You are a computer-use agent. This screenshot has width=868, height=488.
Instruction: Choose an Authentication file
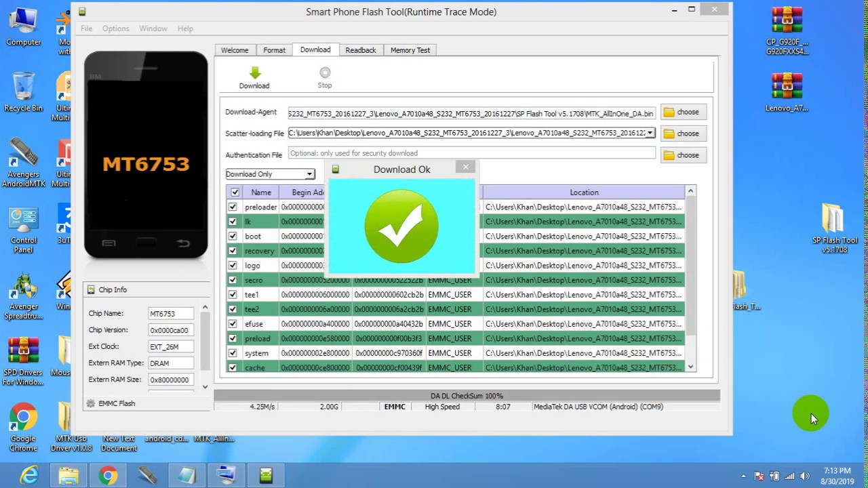tap(683, 155)
